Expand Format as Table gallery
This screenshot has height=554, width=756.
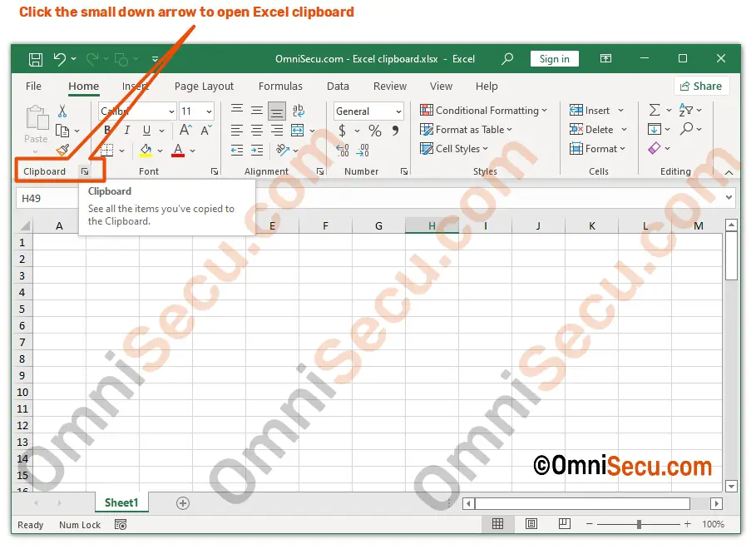tap(466, 130)
